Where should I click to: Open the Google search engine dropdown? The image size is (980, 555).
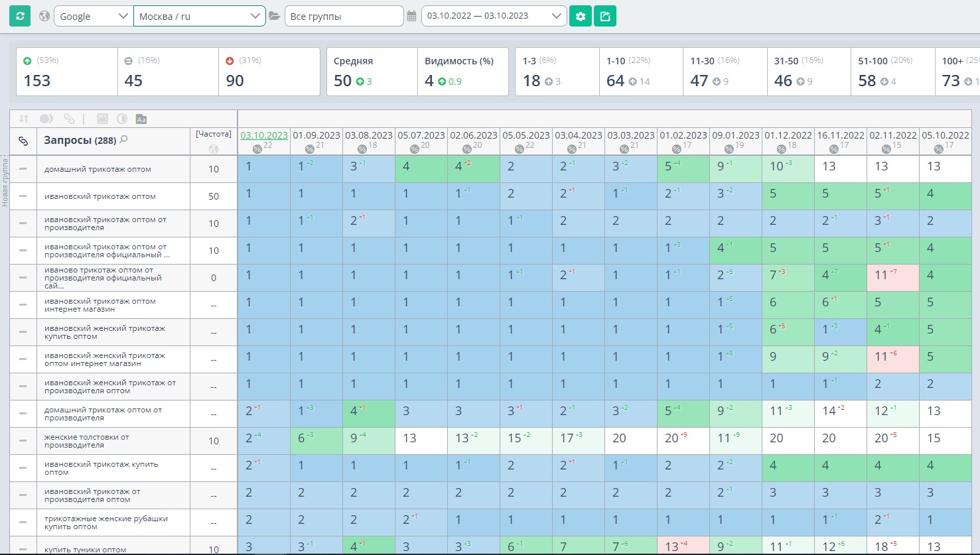tap(94, 16)
